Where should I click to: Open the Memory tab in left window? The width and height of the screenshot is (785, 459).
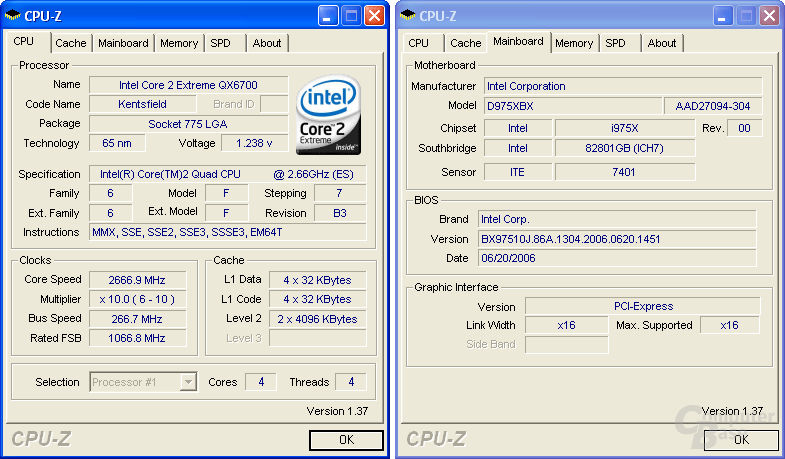click(179, 43)
